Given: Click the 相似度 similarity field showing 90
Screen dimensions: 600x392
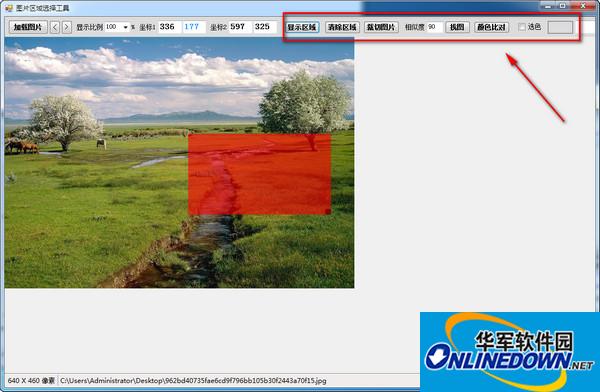Looking at the screenshot, I should pos(435,27).
